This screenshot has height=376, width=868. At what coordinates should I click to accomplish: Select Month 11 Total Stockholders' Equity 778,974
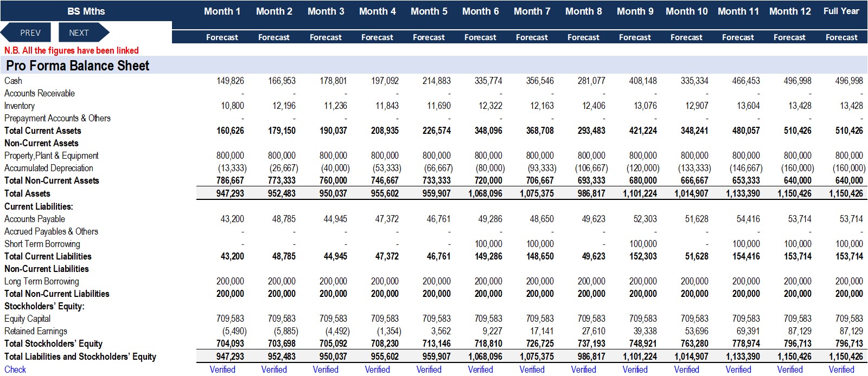(746, 343)
